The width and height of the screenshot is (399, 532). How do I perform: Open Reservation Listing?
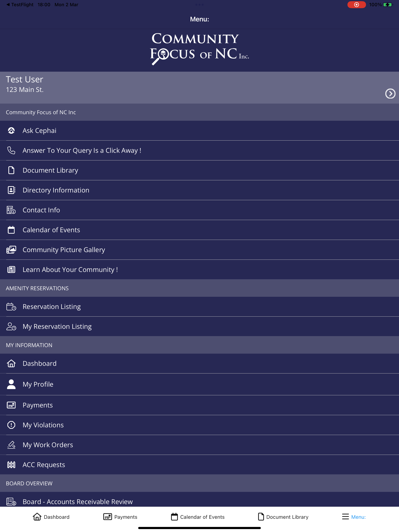point(199,307)
